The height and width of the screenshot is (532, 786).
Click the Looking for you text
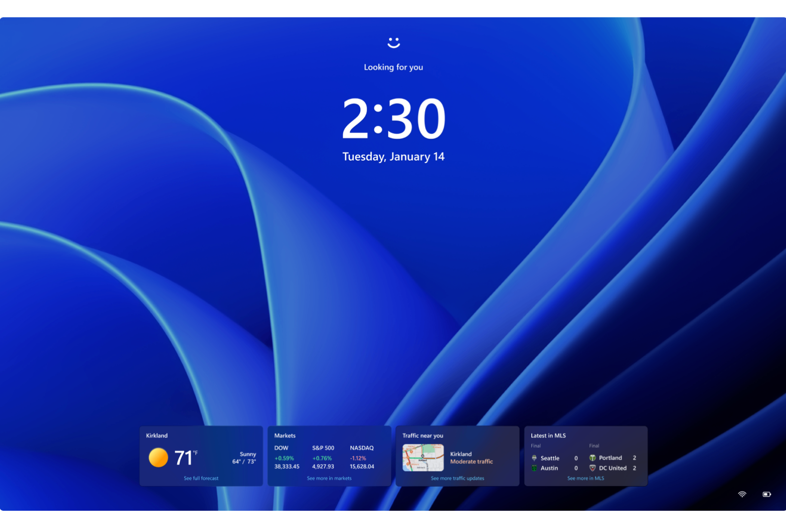[x=393, y=67]
